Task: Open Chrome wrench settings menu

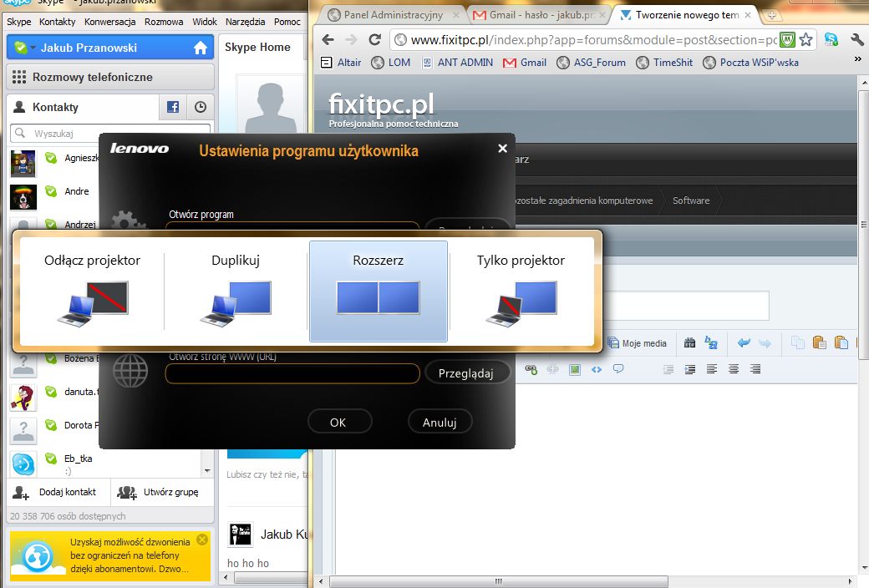Action: [856, 39]
